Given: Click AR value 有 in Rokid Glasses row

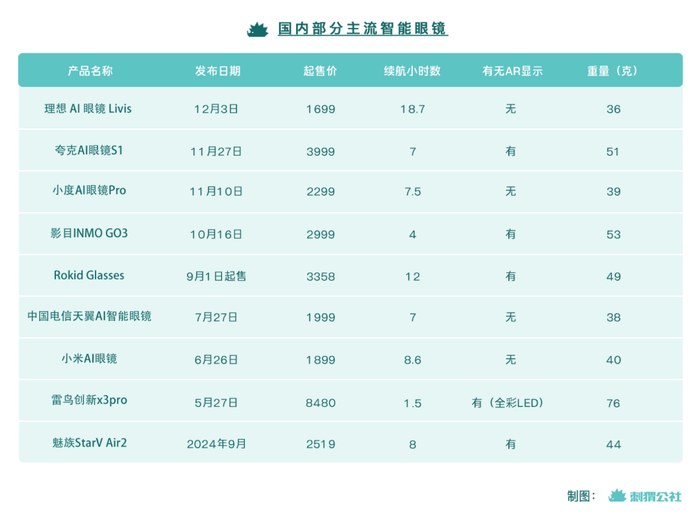Looking at the screenshot, I should [x=511, y=276].
